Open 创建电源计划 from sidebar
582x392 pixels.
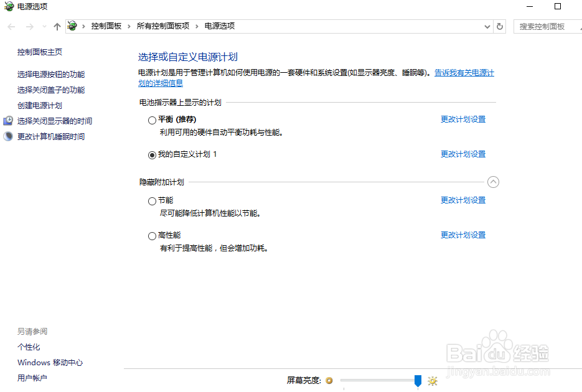tap(38, 105)
